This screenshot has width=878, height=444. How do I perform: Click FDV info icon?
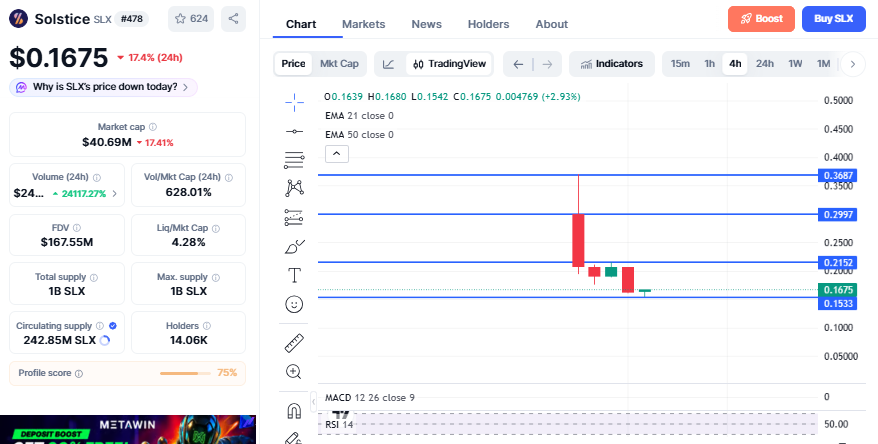[77, 228]
